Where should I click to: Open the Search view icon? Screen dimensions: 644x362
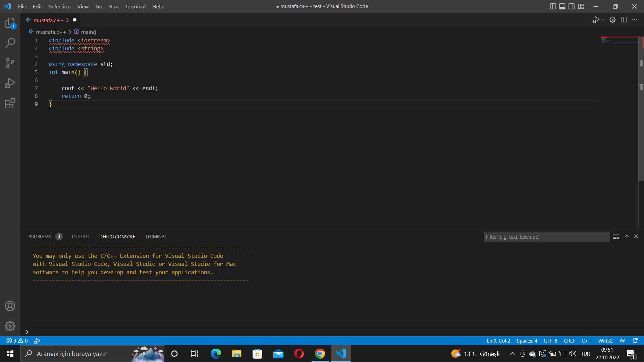coord(10,43)
